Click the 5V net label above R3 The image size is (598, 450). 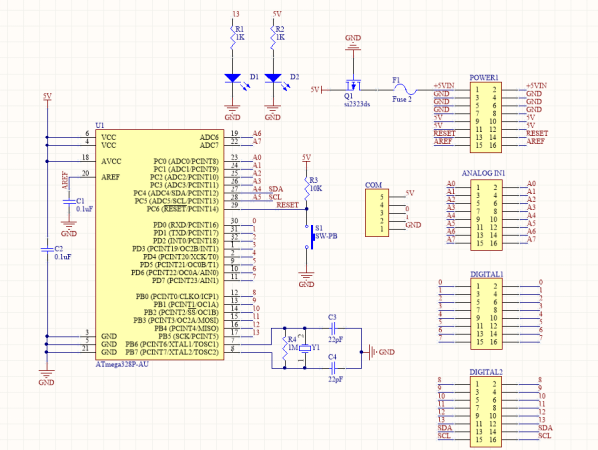click(306, 157)
